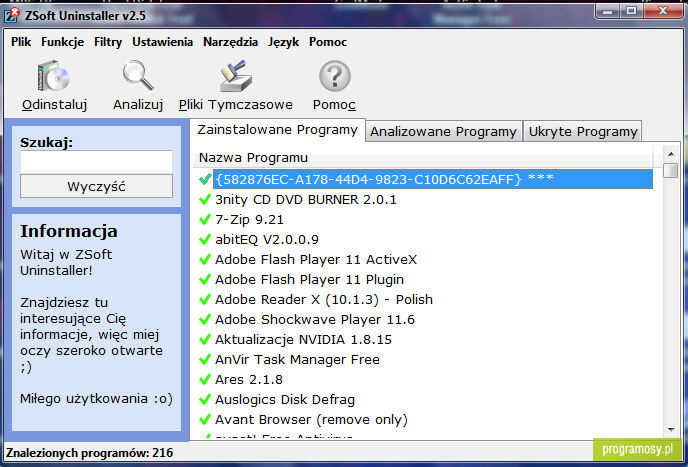Click the Odinstaluj toolbar label
Viewport: 688px width, 467px height.
(x=54, y=105)
